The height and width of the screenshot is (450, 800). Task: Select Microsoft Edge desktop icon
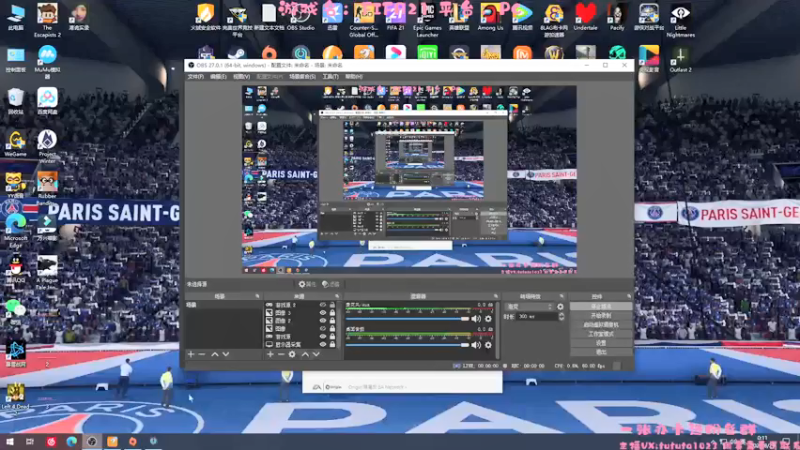(x=15, y=231)
